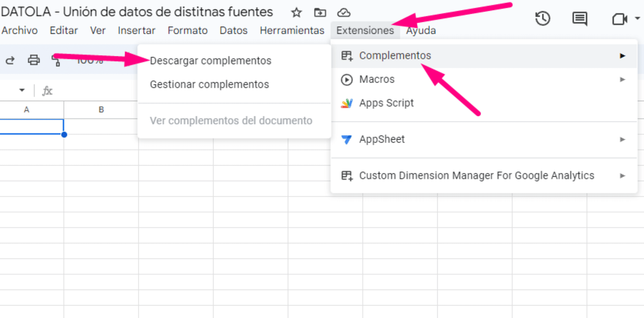Select Gestionar complementos
Viewport: 644px width, 318px height.
[x=209, y=84]
